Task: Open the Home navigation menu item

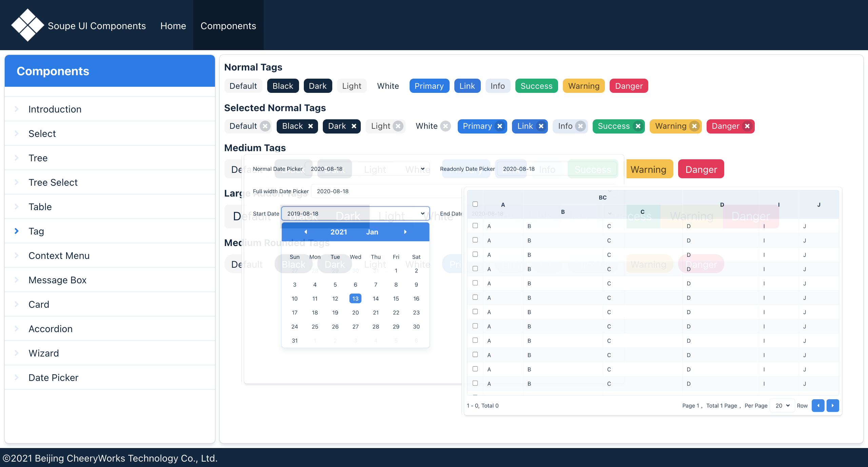Action: click(173, 26)
